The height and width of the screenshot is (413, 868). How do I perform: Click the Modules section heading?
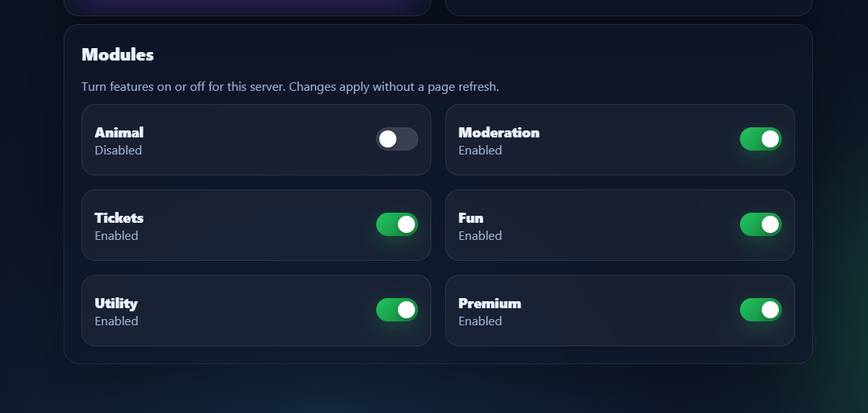(x=118, y=55)
